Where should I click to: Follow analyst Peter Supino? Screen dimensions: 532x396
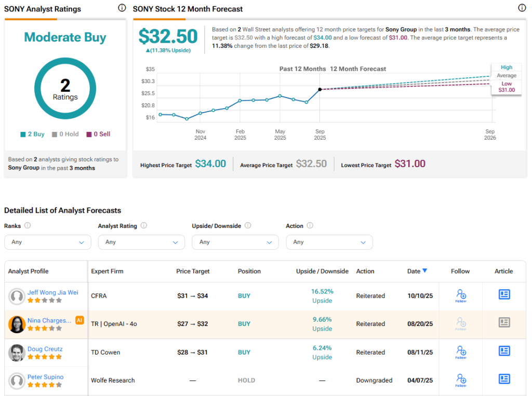pyautogui.click(x=460, y=380)
